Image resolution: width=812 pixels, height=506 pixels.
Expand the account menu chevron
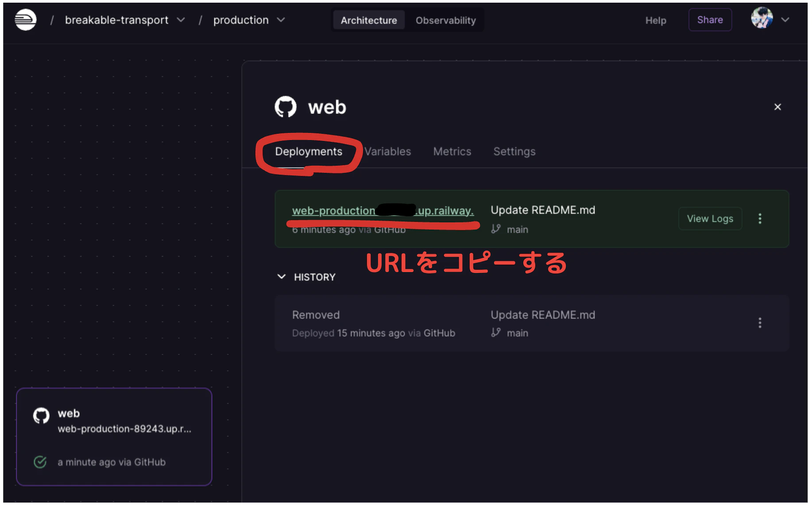tap(785, 19)
